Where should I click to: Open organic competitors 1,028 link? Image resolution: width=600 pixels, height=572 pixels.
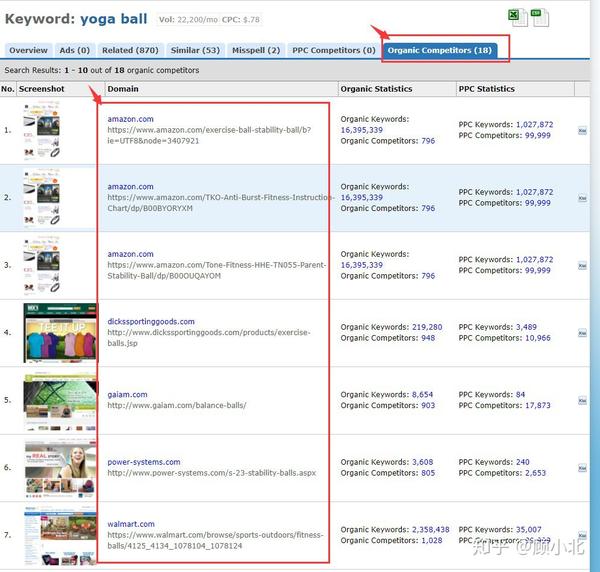[x=432, y=540]
